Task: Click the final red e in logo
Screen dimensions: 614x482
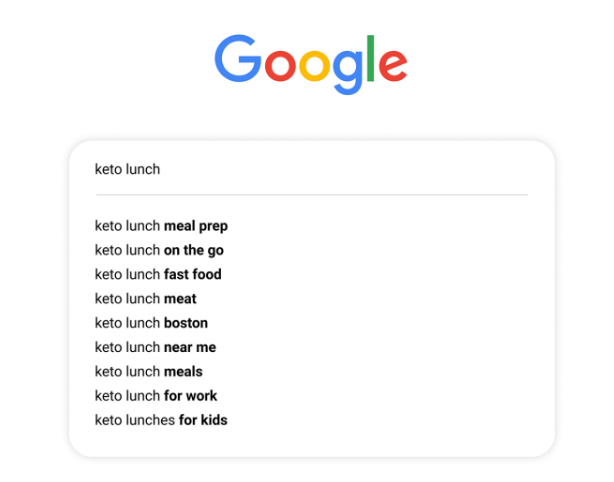Action: [x=393, y=65]
